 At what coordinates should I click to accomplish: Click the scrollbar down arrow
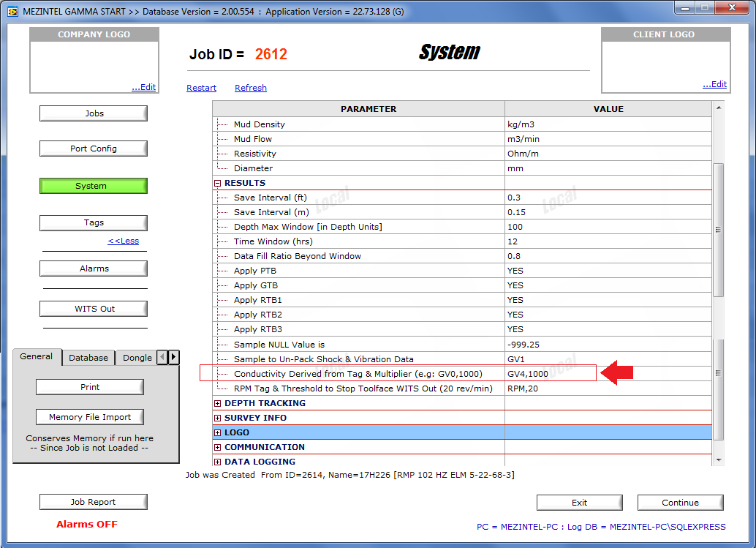pos(719,459)
